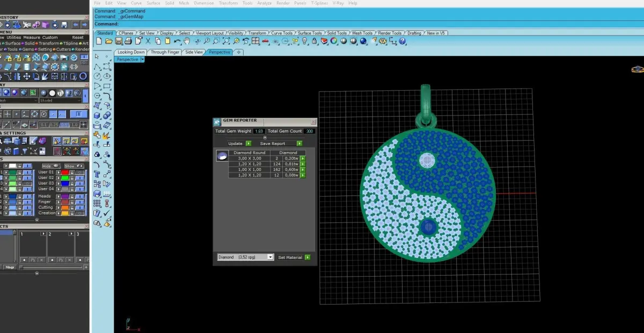Image resolution: width=644 pixels, height=333 pixels.
Task: Click the Creation orange color swatch
Action: [65, 213]
